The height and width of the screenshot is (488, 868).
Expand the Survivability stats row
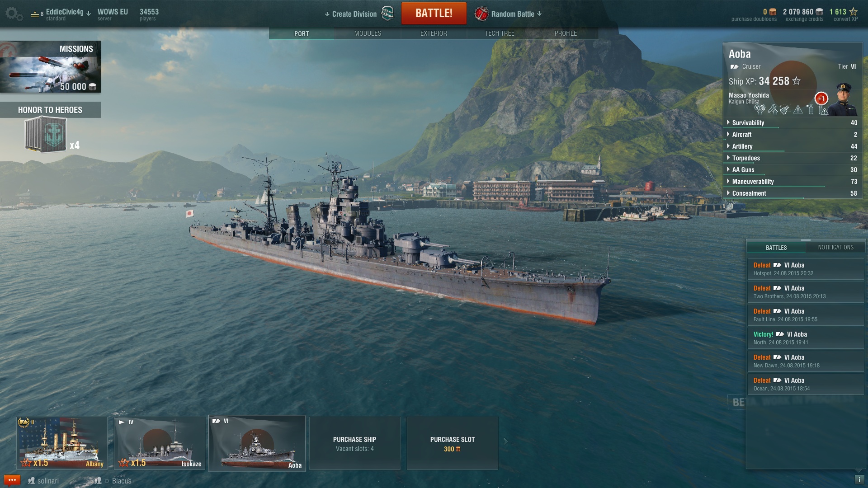[x=793, y=123]
